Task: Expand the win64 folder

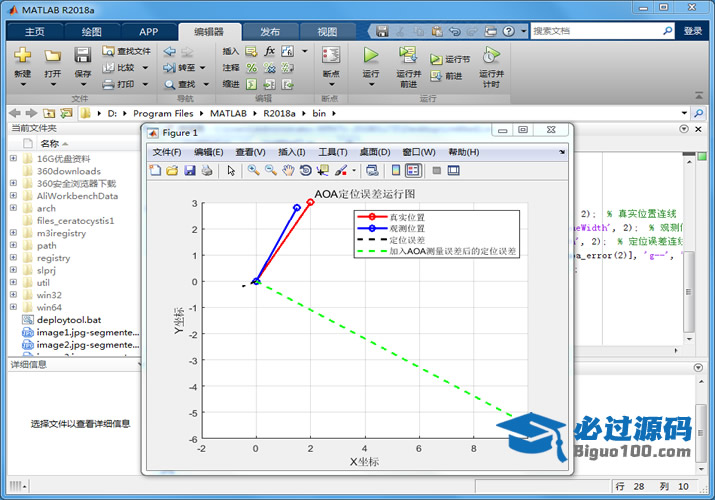Action: point(13,307)
